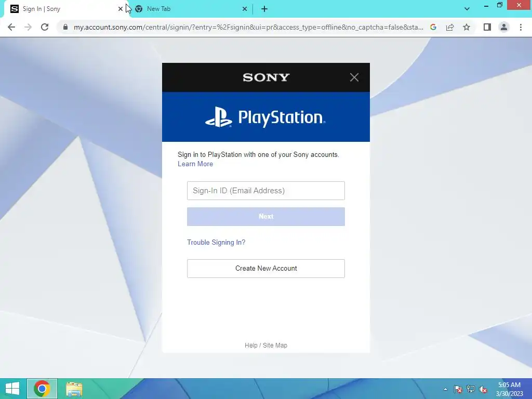Close the New Tab tab
The image size is (532, 399).
pyautogui.click(x=245, y=9)
